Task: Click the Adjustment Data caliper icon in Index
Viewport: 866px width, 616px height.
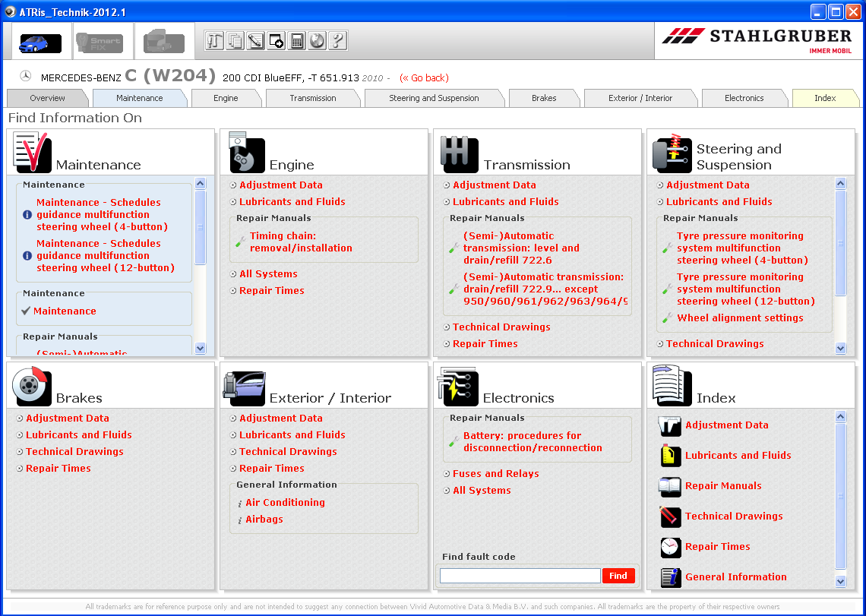Action: 670,426
